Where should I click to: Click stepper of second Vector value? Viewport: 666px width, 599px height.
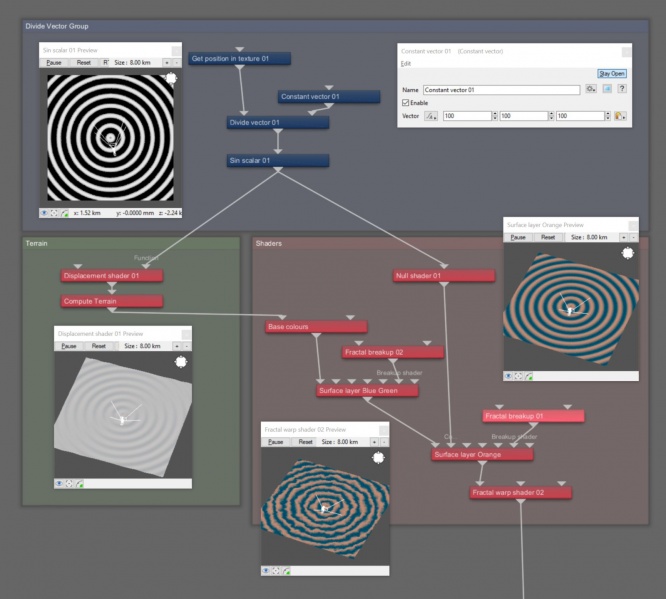(551, 116)
